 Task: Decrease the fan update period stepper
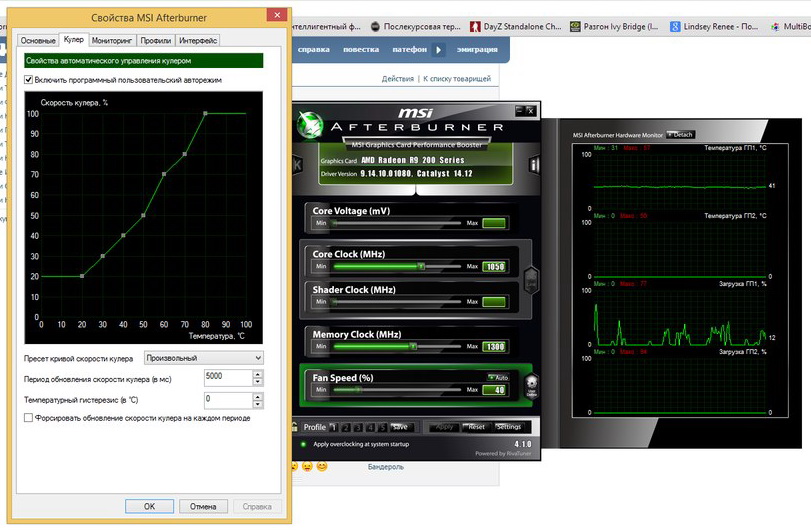click(x=258, y=382)
